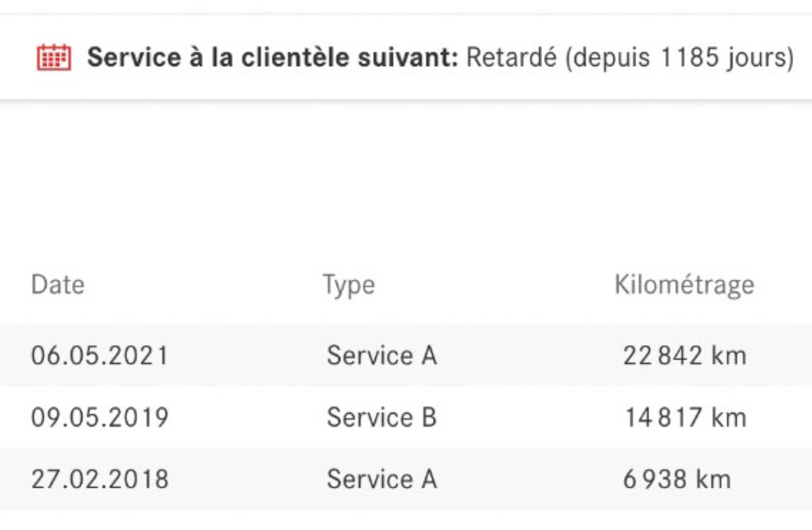Click the "km" unit beside 22 842
This screenshot has width=812, height=530.
(729, 356)
